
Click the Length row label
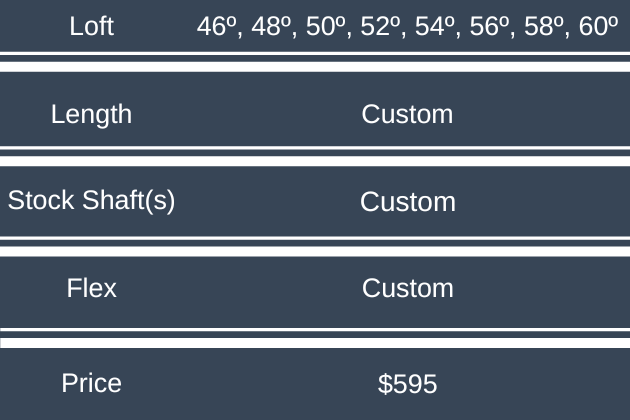(91, 114)
